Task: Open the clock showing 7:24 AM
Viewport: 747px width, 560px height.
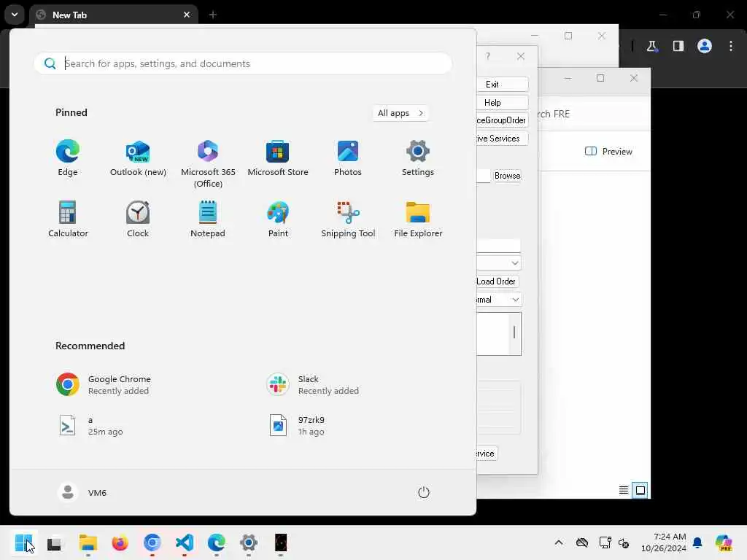Action: pos(664,542)
